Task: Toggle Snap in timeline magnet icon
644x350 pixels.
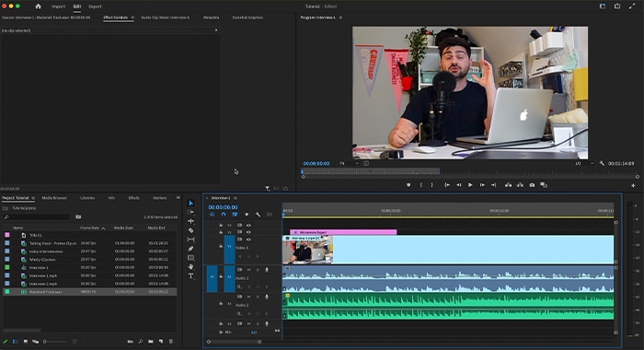Action: click(224, 215)
